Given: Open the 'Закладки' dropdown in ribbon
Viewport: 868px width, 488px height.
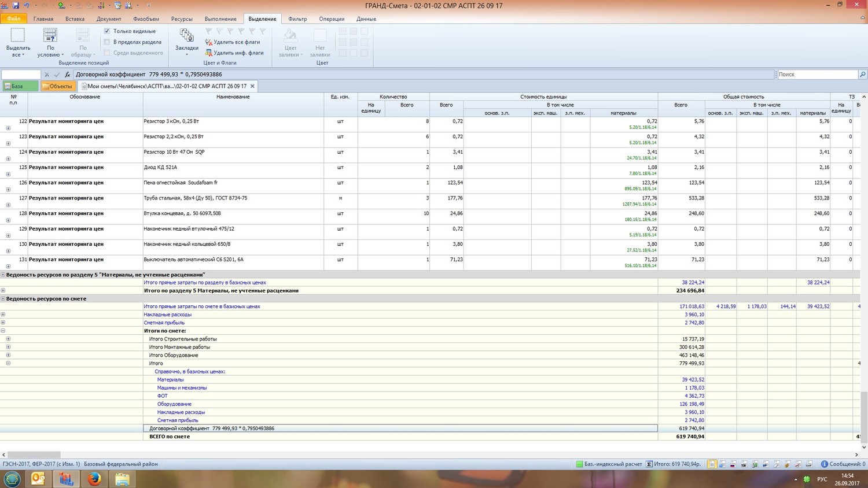Looking at the screenshot, I should (186, 54).
